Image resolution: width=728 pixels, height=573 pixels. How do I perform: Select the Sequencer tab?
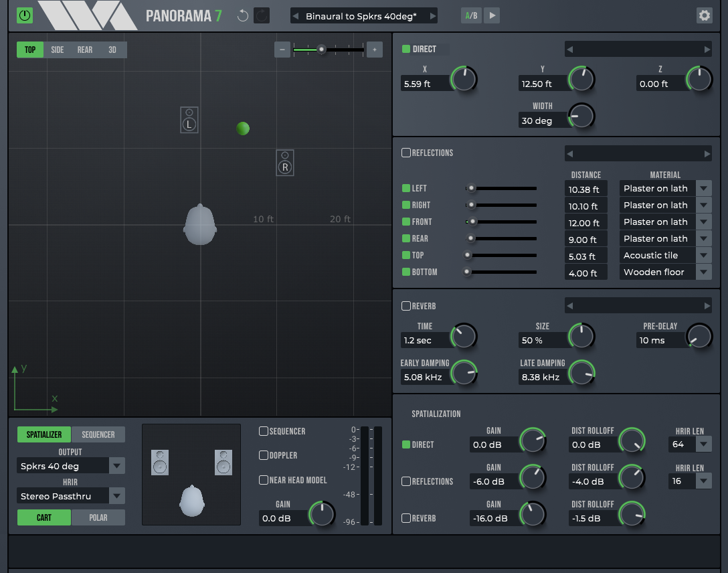(98, 434)
